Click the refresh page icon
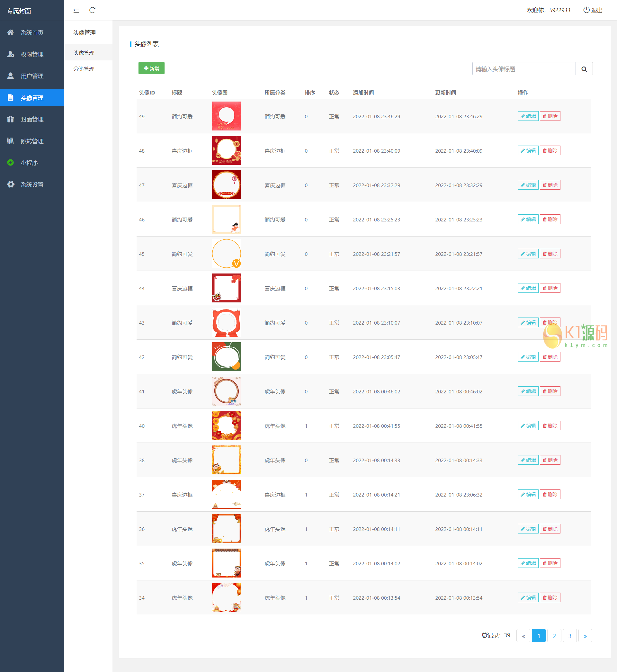Screen dimensions: 617x672 point(93,10)
